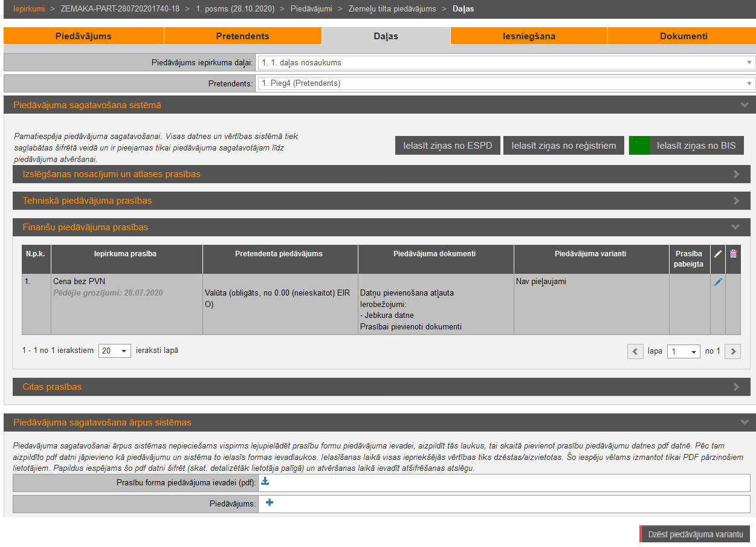Image resolution: width=756 pixels, height=547 pixels.
Task: Open the Pretendents selection dropdown
Action: coord(506,83)
